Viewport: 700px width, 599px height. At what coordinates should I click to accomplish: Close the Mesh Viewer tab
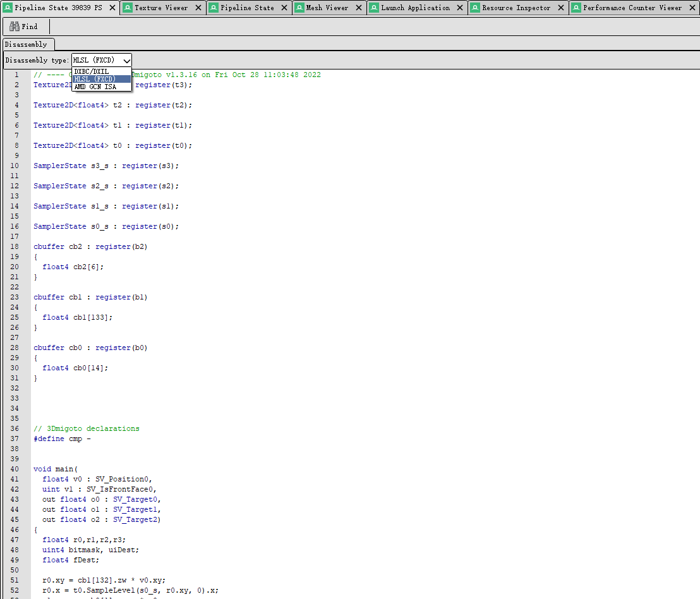[359, 8]
